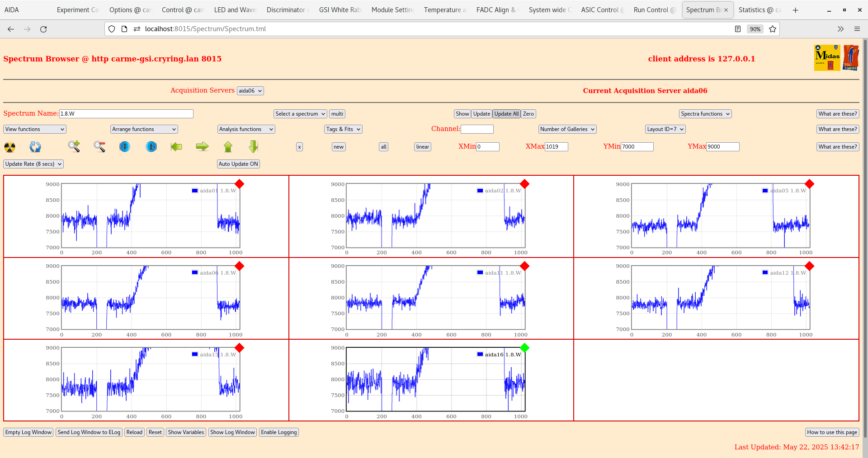Toggle the Auto Update ON button
This screenshot has width=868, height=458.
238,164
